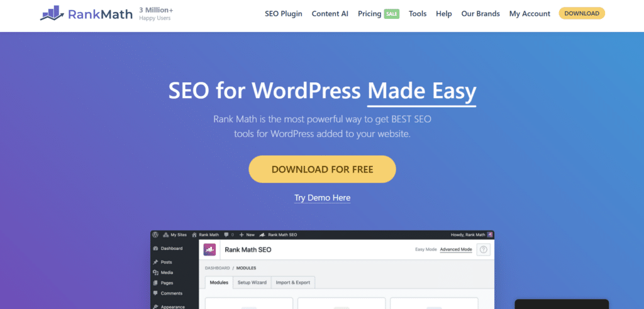Open Posts in the WordPress sidebar
644x309 pixels.
(163, 262)
